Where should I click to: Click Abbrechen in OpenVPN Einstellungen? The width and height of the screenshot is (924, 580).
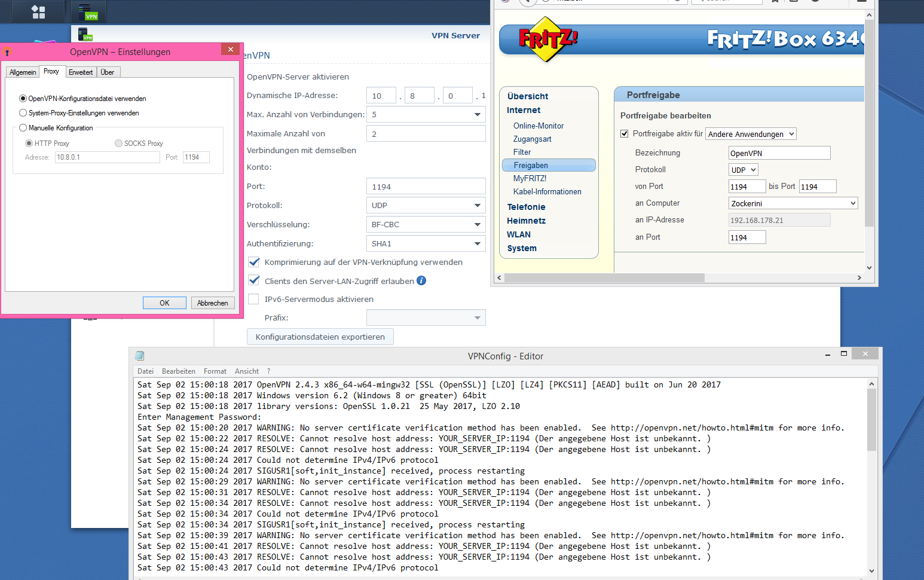(x=213, y=303)
